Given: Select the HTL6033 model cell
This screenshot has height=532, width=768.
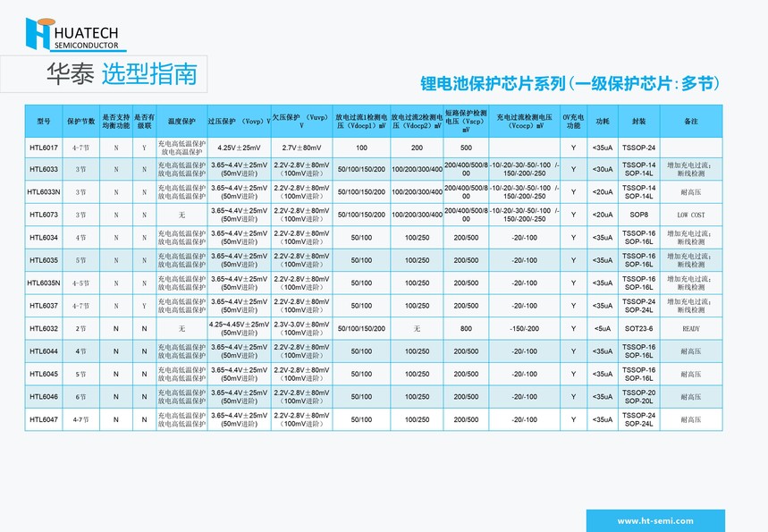Looking at the screenshot, I should point(44,170).
